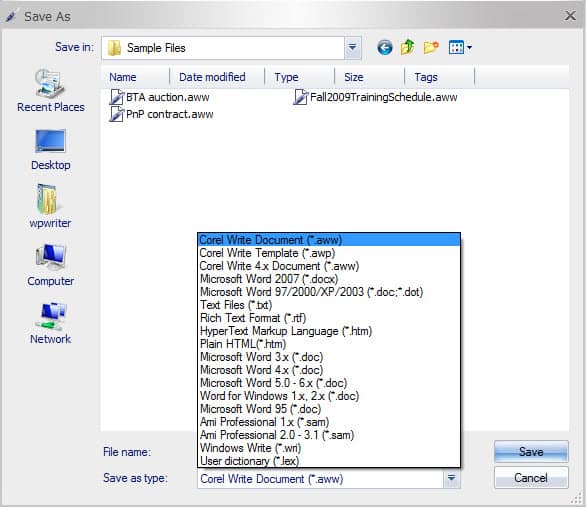This screenshot has height=507, width=586.
Task: Select the file PnP contract.aww
Action: coord(161,114)
